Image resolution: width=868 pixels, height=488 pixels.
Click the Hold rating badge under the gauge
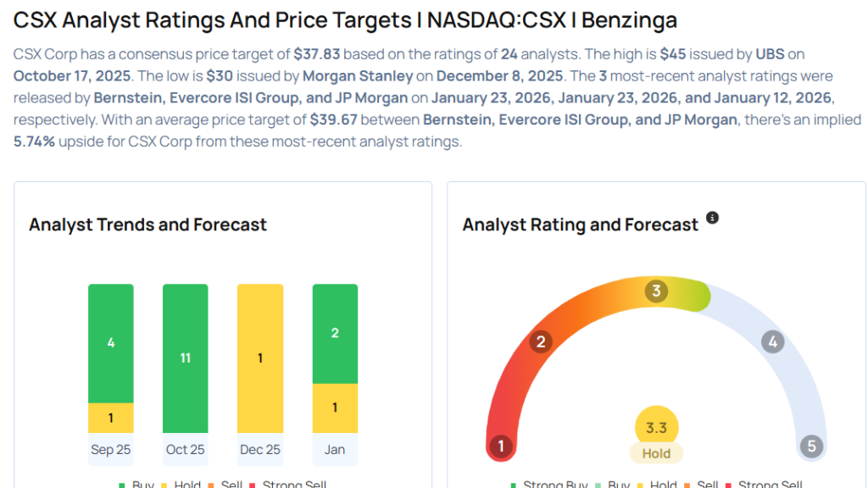(656, 453)
